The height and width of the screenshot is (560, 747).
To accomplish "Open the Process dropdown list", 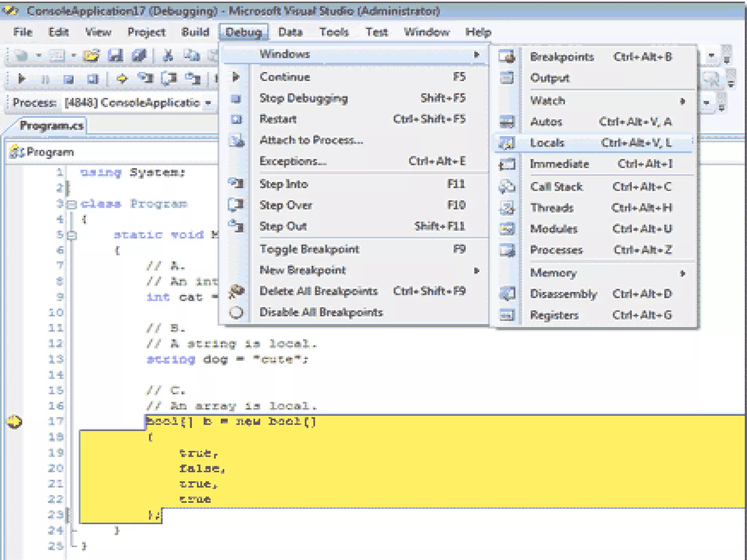I will tap(208, 103).
